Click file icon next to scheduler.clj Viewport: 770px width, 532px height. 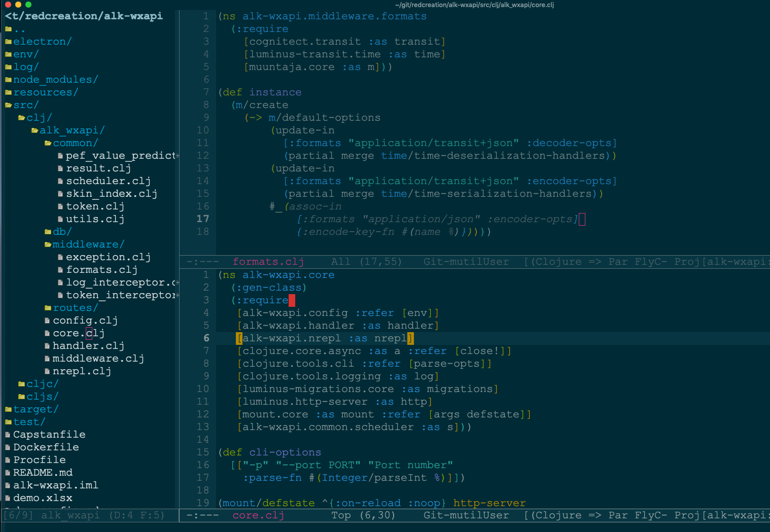pyautogui.click(x=61, y=181)
